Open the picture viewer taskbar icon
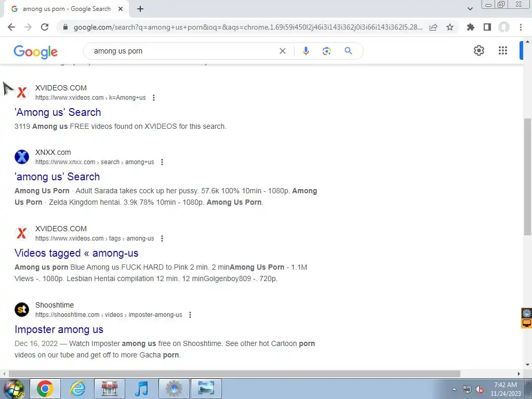The height and width of the screenshot is (399, 532). pos(206,389)
